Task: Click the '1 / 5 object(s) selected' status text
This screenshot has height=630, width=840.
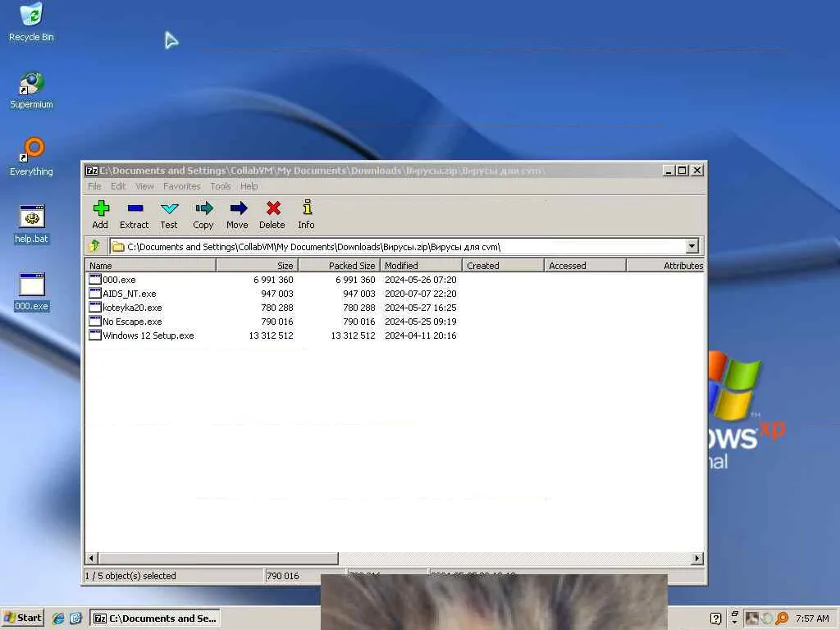Action: [130, 575]
